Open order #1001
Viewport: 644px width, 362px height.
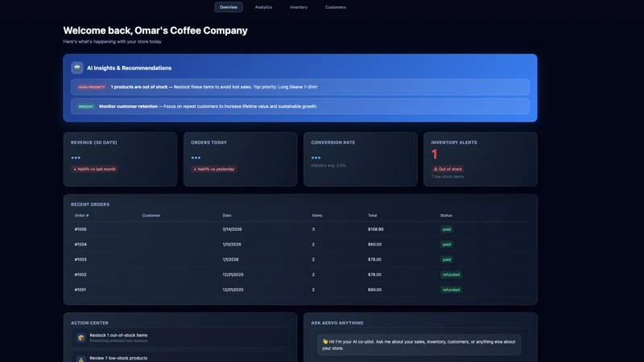pyautogui.click(x=300, y=290)
